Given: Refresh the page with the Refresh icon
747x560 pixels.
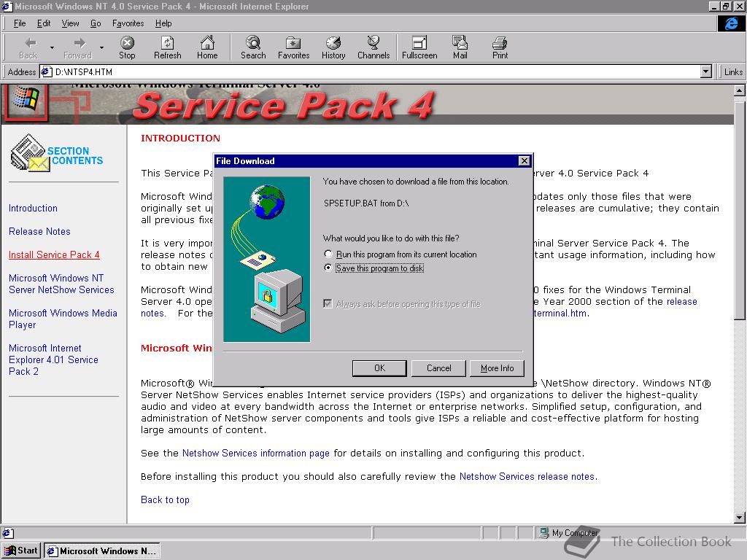Looking at the screenshot, I should click(167, 47).
